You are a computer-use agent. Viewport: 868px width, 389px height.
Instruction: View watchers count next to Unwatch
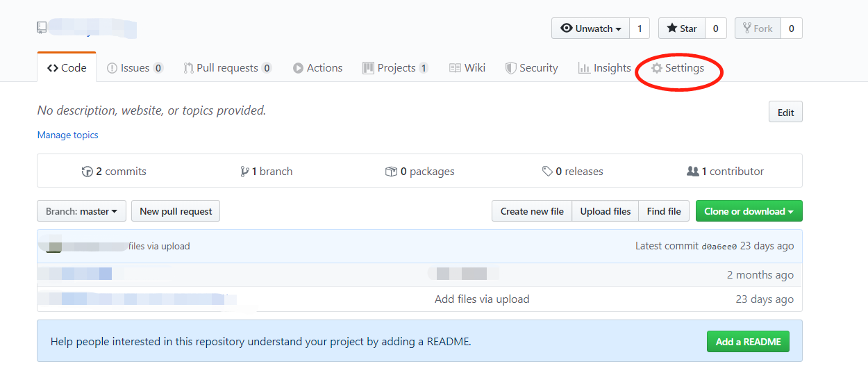pos(640,28)
